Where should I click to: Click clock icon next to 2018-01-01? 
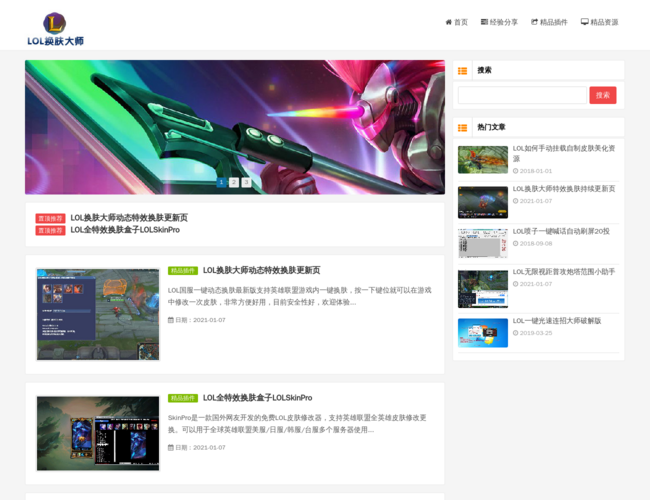(x=515, y=171)
